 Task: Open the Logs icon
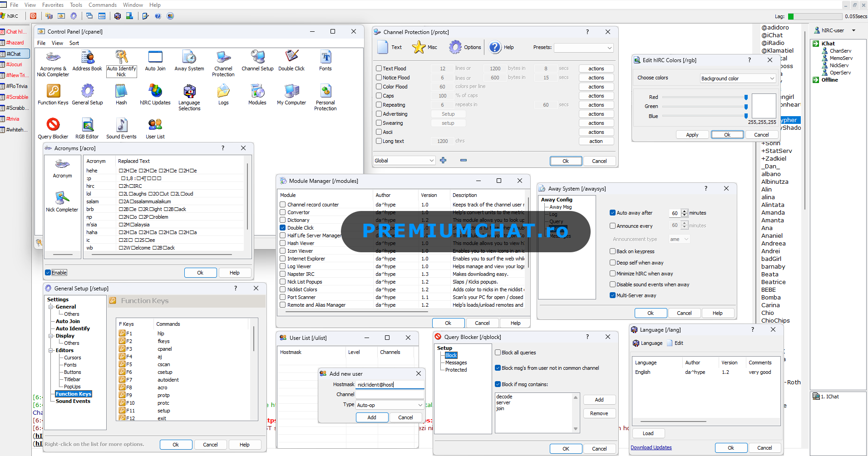pos(223,95)
